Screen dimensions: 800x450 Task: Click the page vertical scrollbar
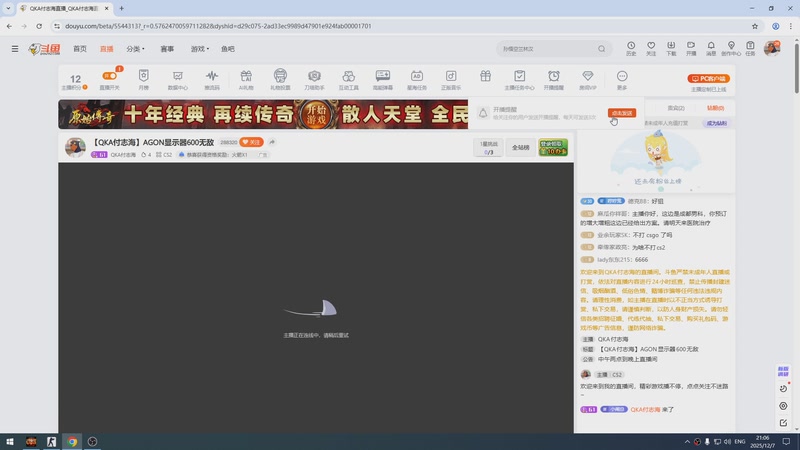click(796, 67)
